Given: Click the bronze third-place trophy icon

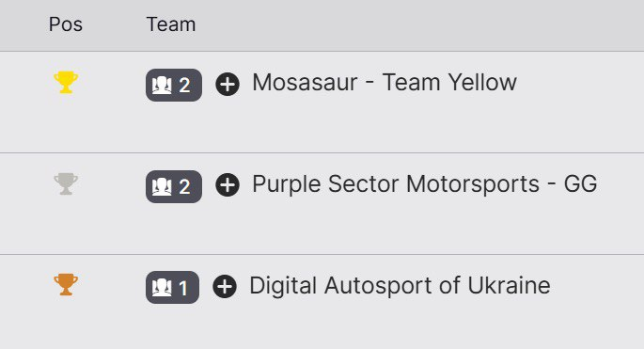Looking at the screenshot, I should [66, 284].
